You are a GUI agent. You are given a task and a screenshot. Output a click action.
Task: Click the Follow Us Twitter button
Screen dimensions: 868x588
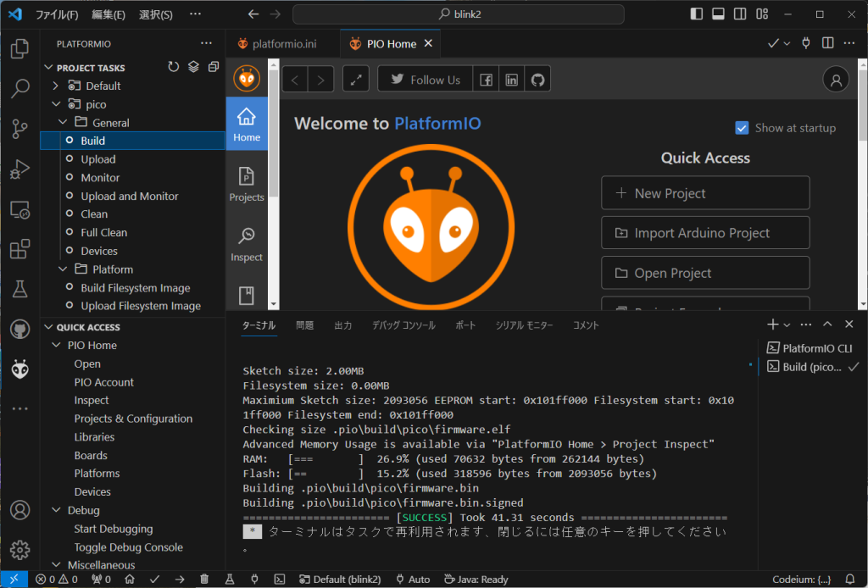point(426,80)
